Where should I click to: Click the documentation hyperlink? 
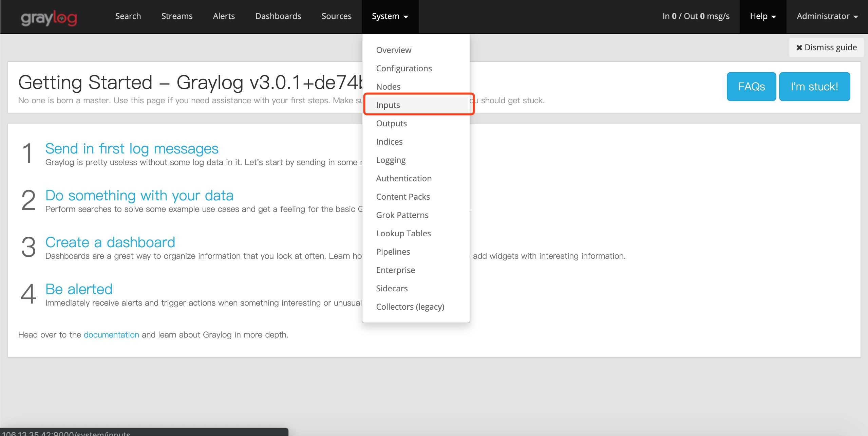[x=111, y=335]
